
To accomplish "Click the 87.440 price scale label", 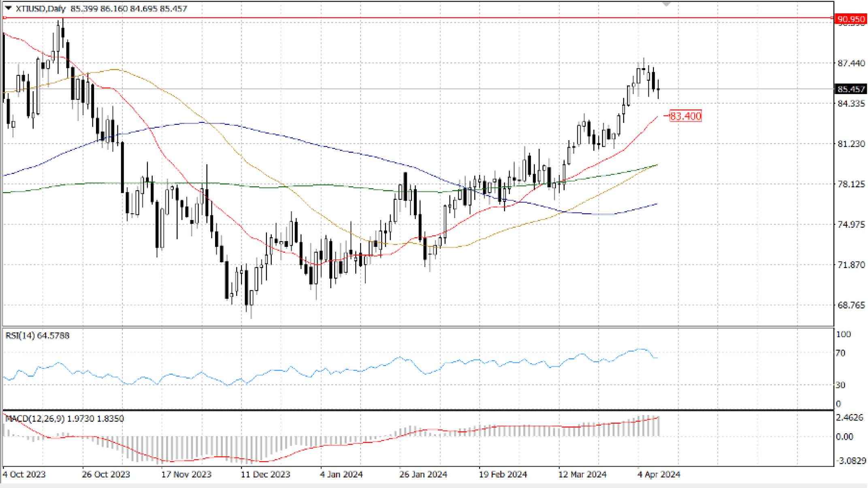I will tap(851, 63).
